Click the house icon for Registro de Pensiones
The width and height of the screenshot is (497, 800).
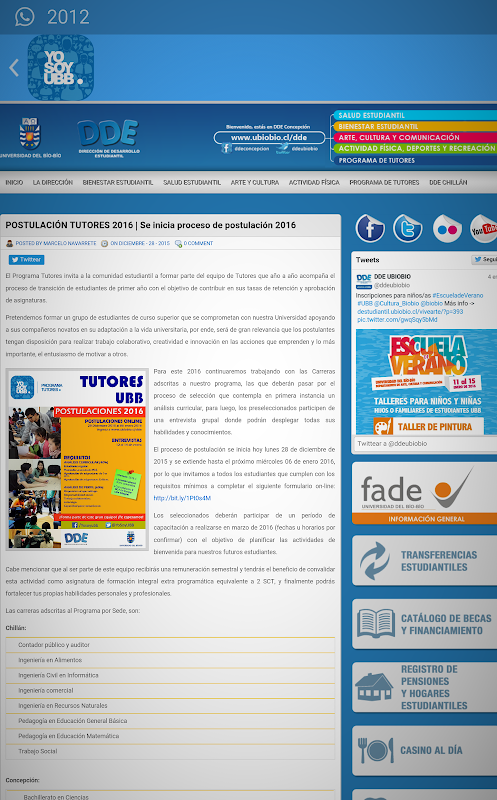[x=374, y=687]
